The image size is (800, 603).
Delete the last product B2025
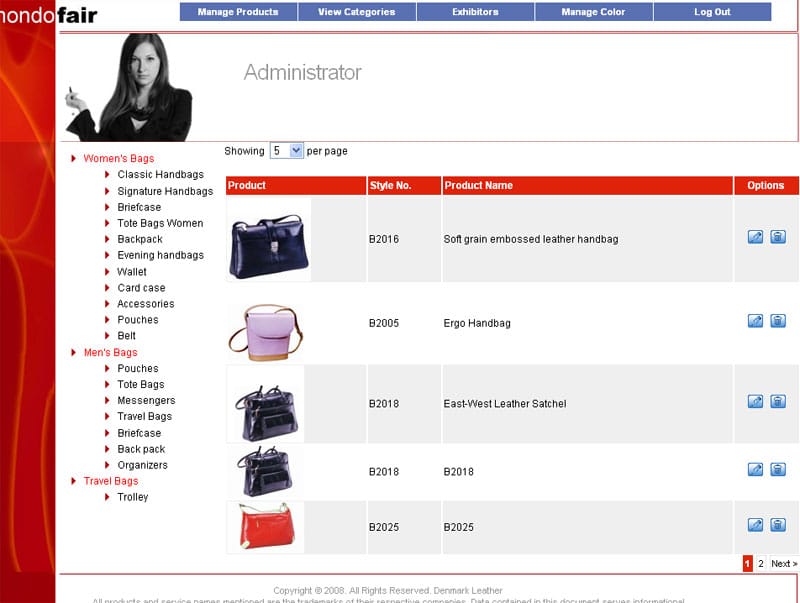pyautogui.click(x=778, y=527)
